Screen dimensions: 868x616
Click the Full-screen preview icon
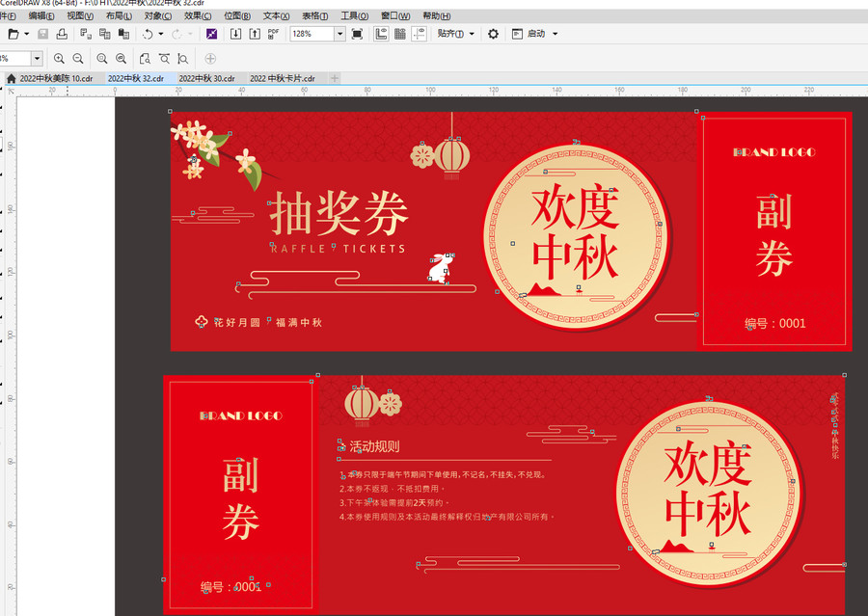[x=357, y=34]
